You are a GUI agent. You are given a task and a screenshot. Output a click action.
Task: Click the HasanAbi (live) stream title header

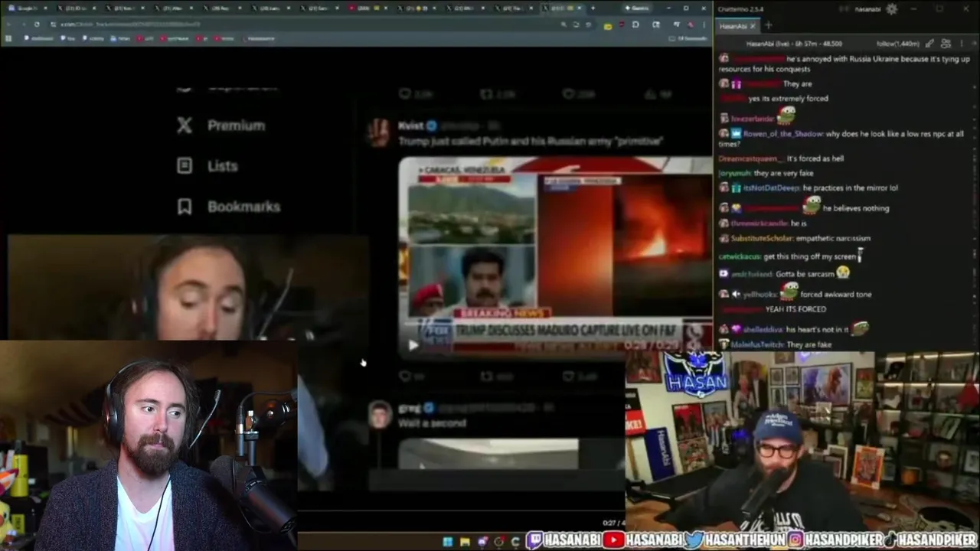coord(794,44)
